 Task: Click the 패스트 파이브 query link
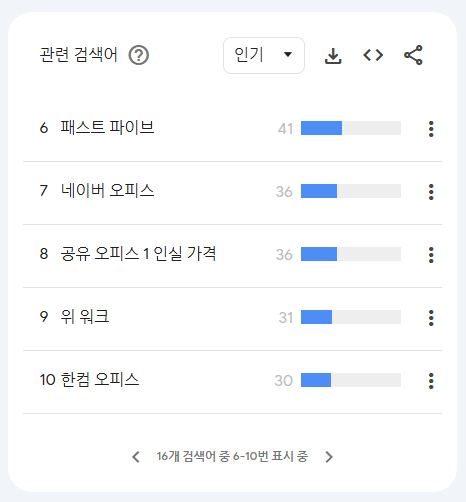pos(107,128)
